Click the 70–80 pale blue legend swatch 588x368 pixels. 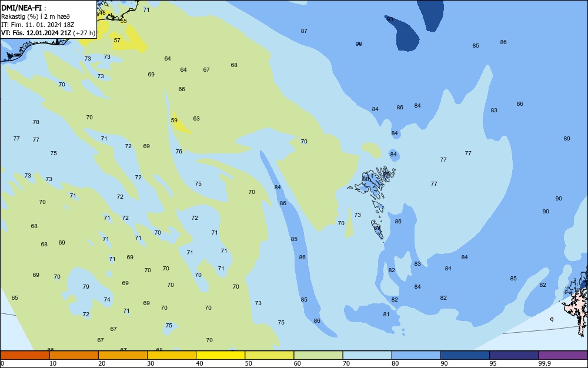(x=367, y=355)
